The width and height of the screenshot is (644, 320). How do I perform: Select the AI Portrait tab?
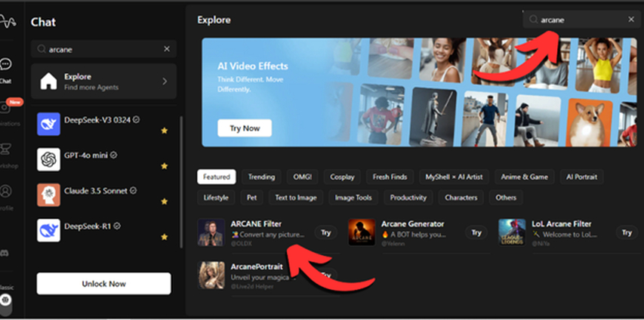coord(581,177)
